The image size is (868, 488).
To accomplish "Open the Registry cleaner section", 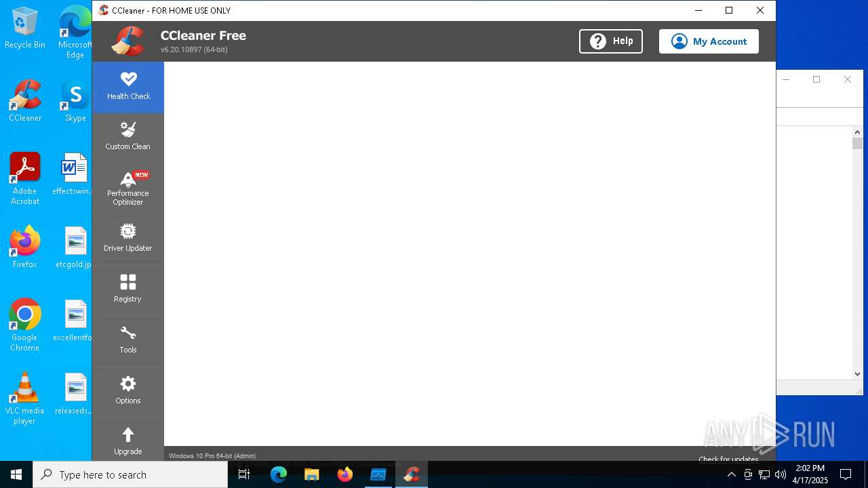I will 128,290.
